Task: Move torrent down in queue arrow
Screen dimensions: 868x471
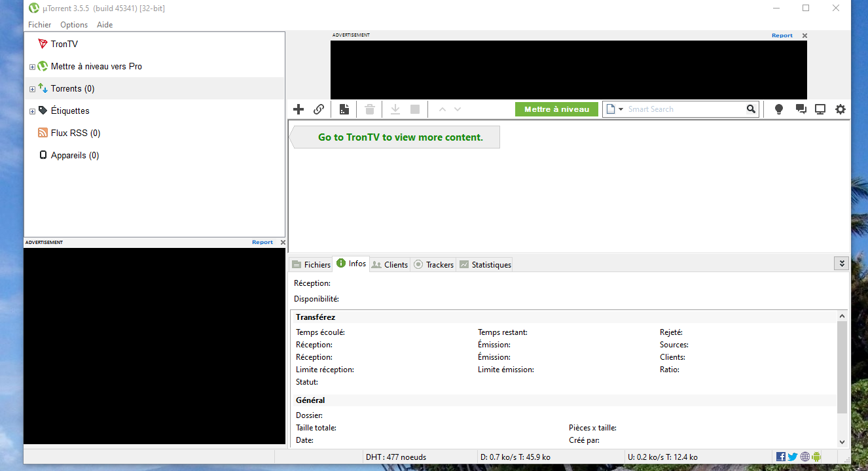Action: coord(458,109)
